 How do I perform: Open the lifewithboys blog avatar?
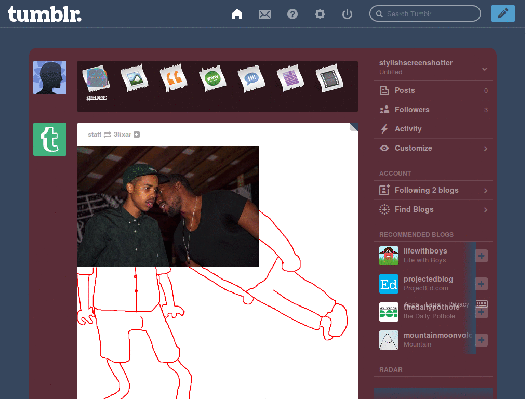point(389,256)
